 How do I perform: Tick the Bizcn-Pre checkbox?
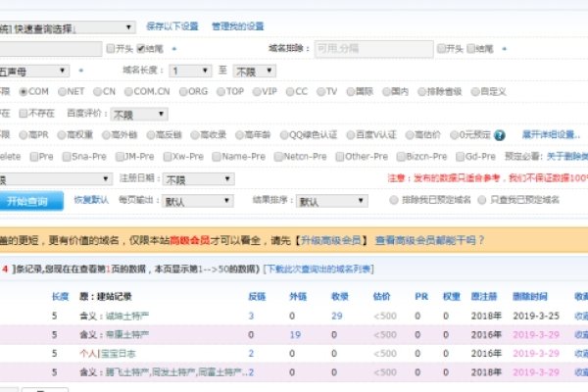(x=401, y=157)
